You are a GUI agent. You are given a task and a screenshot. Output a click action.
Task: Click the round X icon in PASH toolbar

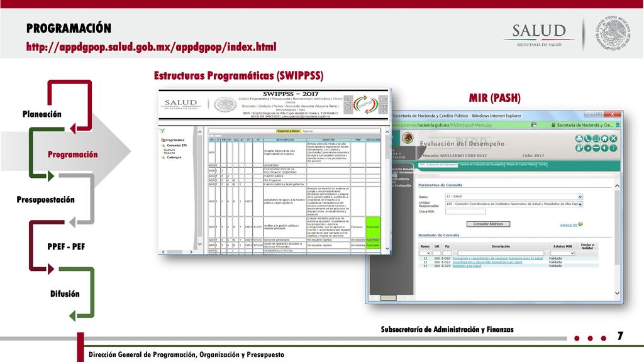613,139
